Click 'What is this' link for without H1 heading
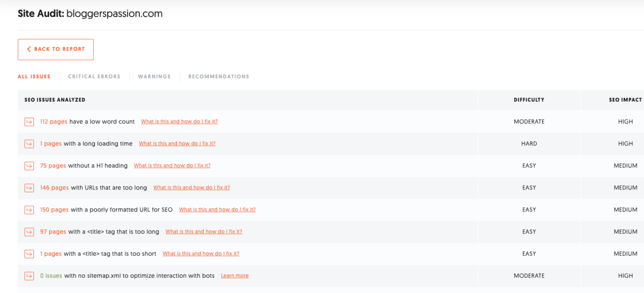The height and width of the screenshot is (293, 644). coord(172,166)
